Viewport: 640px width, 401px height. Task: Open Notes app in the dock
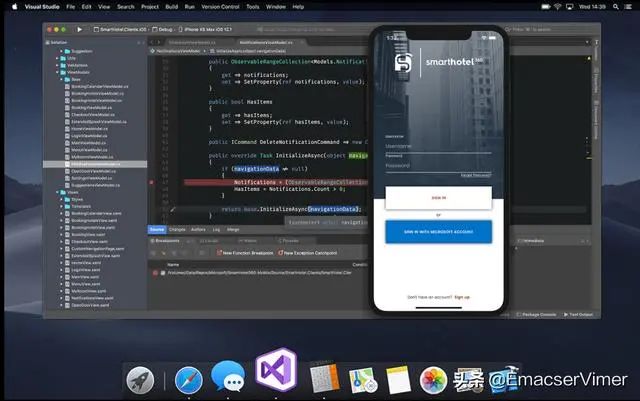pyautogui.click(x=398, y=380)
